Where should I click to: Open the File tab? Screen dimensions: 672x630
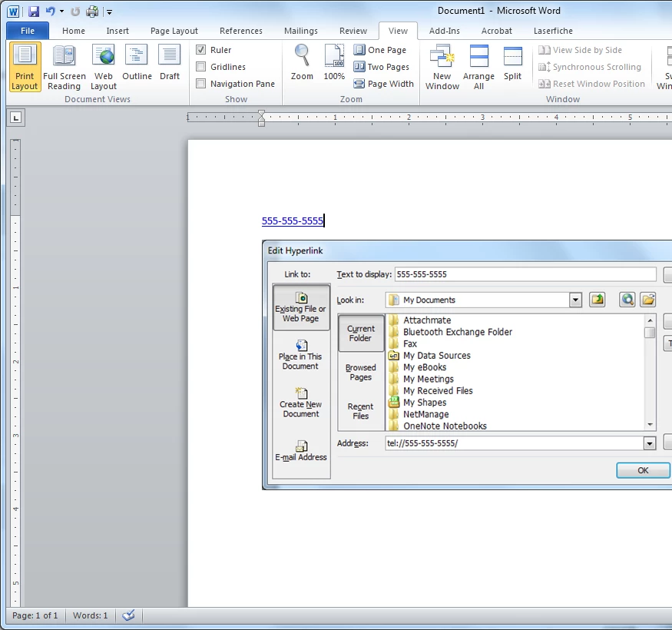pos(28,31)
